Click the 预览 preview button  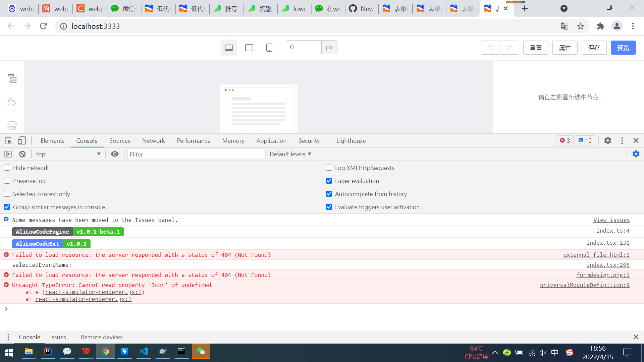[623, 47]
